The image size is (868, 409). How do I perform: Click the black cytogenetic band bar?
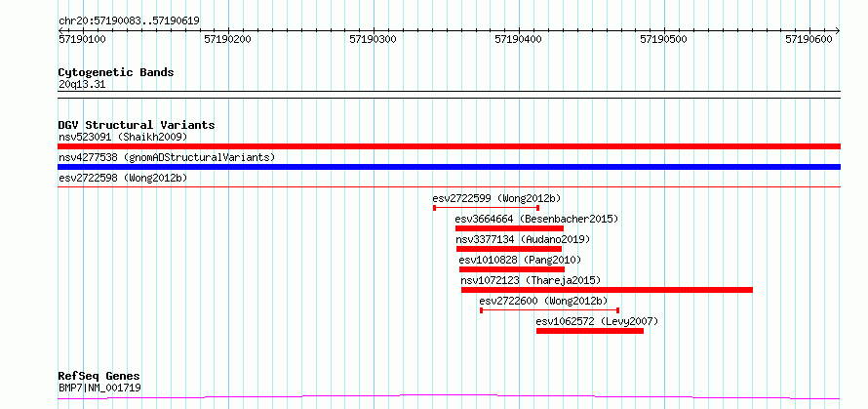pyautogui.click(x=449, y=95)
